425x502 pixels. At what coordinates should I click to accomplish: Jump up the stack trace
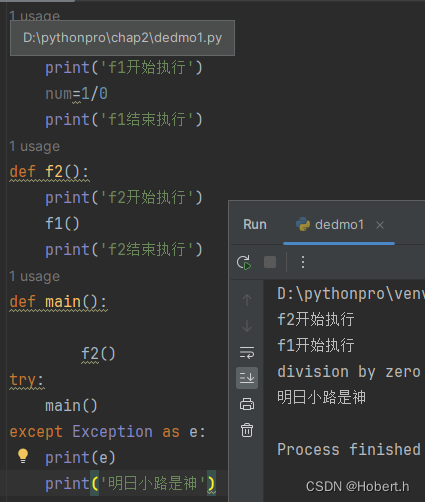(x=247, y=300)
